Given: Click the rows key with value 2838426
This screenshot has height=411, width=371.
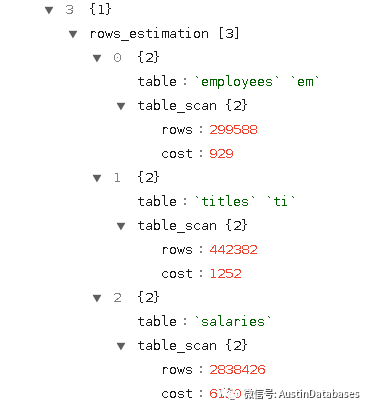Looking at the screenshot, I should pyautogui.click(x=177, y=370).
